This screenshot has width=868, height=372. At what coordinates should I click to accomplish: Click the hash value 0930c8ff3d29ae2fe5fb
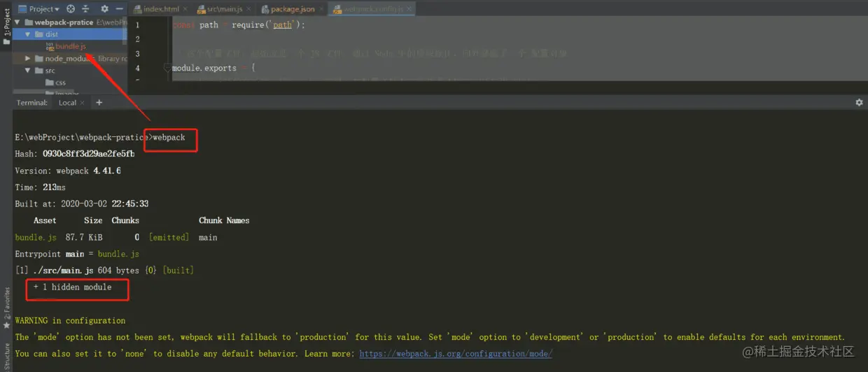click(x=88, y=154)
